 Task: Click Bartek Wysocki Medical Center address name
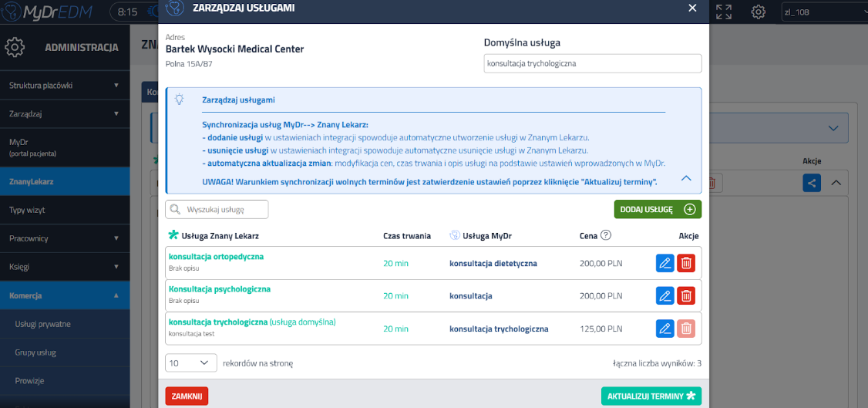(234, 49)
